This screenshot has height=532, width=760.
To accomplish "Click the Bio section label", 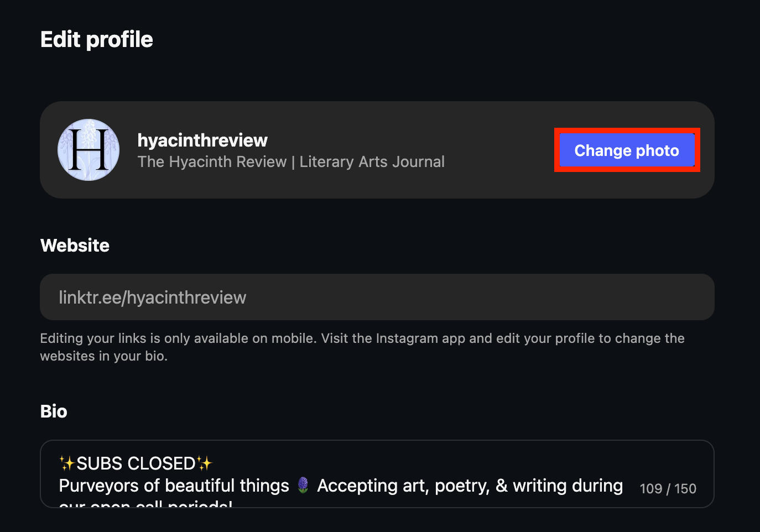I will (x=54, y=411).
